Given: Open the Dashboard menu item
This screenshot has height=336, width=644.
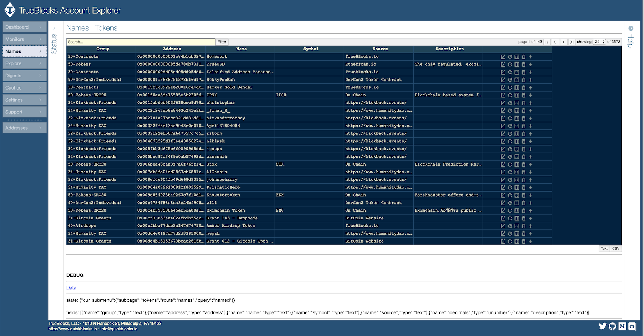Looking at the screenshot, I should click(25, 27).
